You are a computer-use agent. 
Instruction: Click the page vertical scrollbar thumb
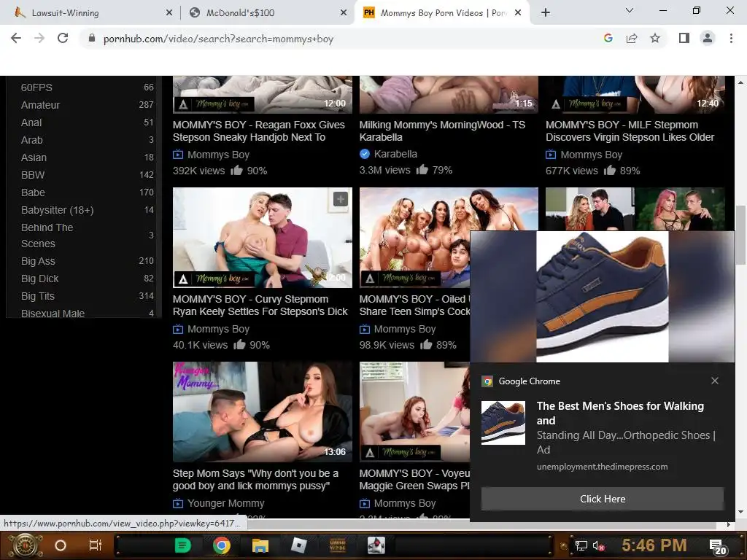(741, 235)
